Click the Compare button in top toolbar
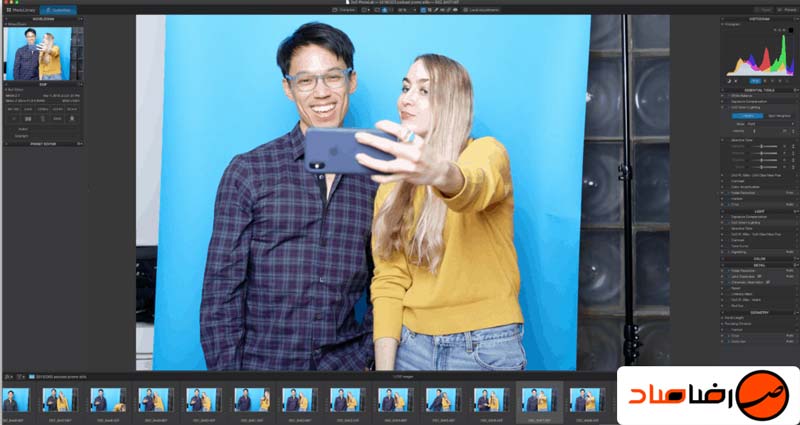The height and width of the screenshot is (425, 800). [x=344, y=10]
